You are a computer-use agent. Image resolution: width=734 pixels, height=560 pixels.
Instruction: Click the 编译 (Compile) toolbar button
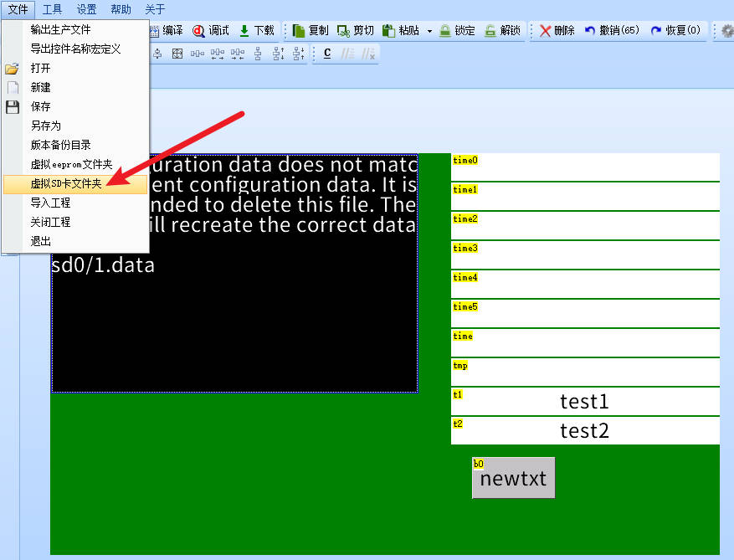[x=167, y=31]
